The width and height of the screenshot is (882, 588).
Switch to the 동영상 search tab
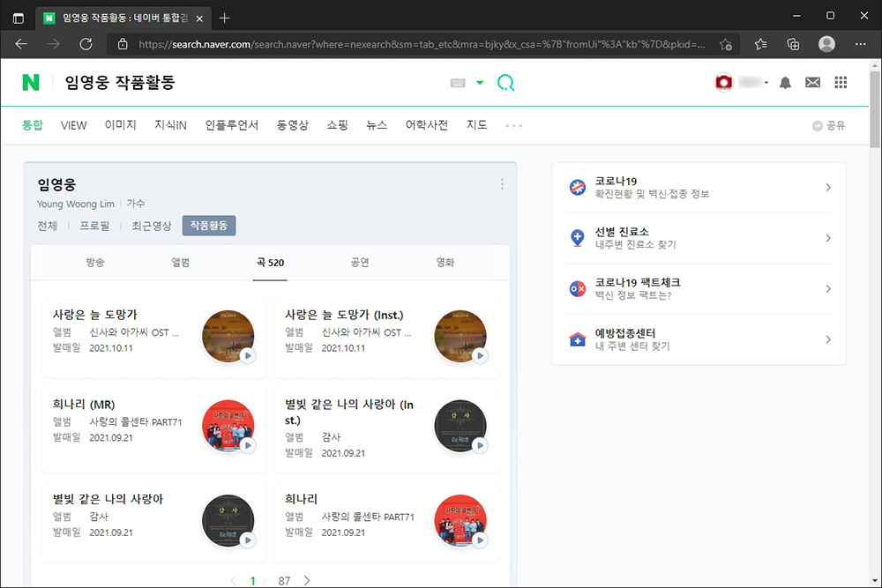[x=293, y=125]
